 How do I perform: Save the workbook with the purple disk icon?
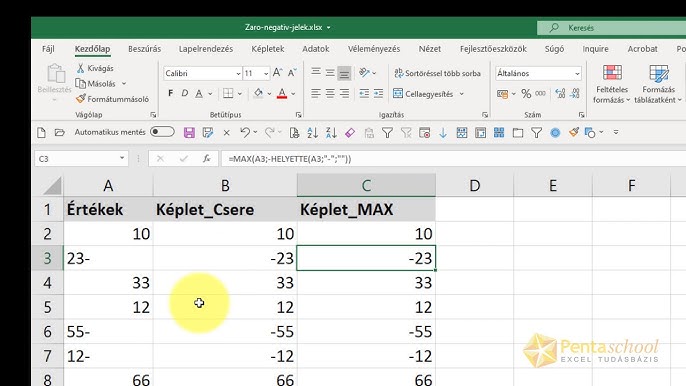coord(189,133)
